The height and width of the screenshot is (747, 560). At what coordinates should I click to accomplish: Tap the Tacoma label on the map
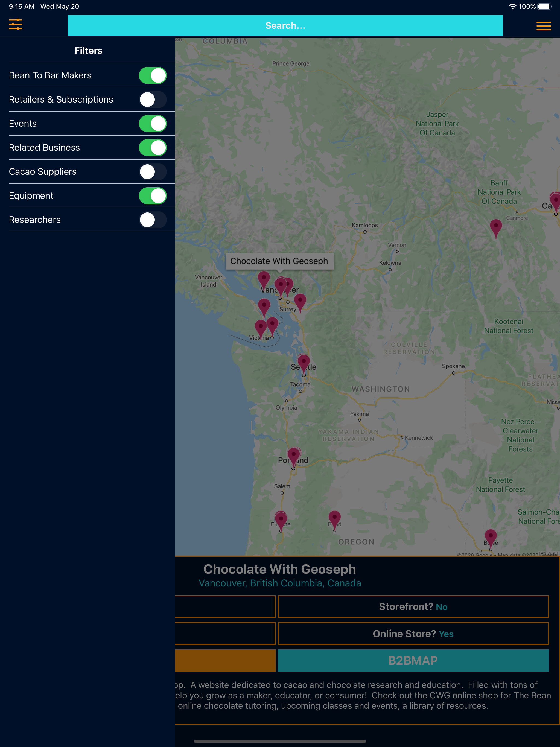click(300, 384)
